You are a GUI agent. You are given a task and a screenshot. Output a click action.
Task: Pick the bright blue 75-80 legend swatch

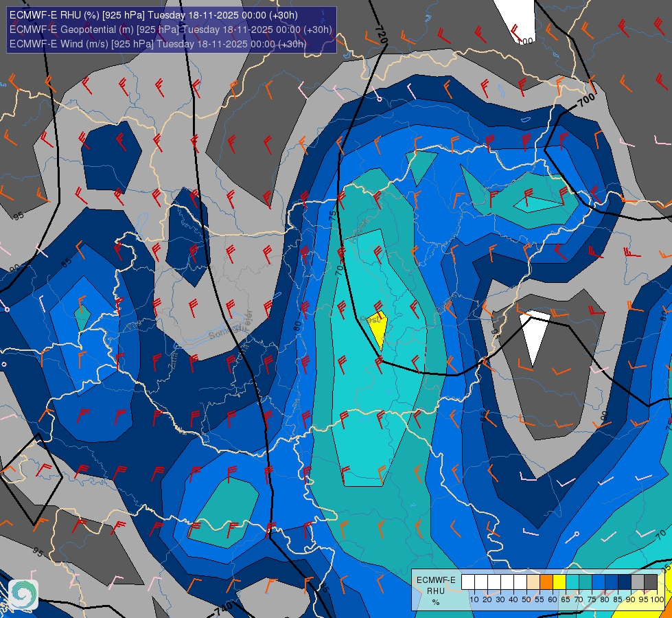pyautogui.click(x=599, y=582)
